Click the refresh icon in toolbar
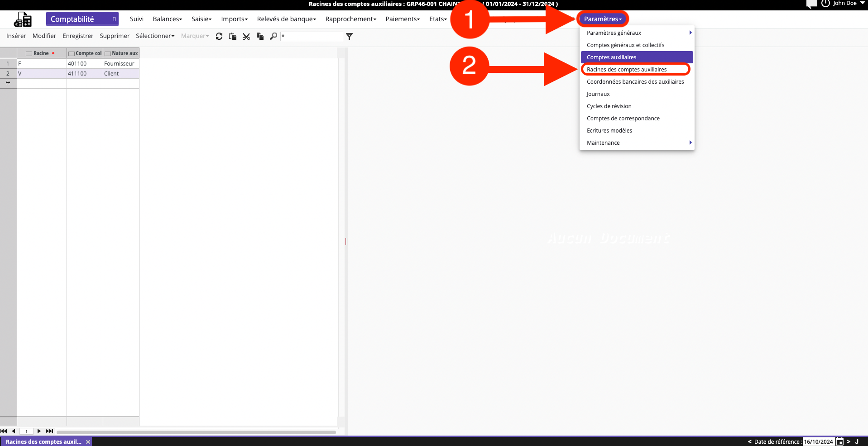The image size is (868, 446). [x=219, y=36]
